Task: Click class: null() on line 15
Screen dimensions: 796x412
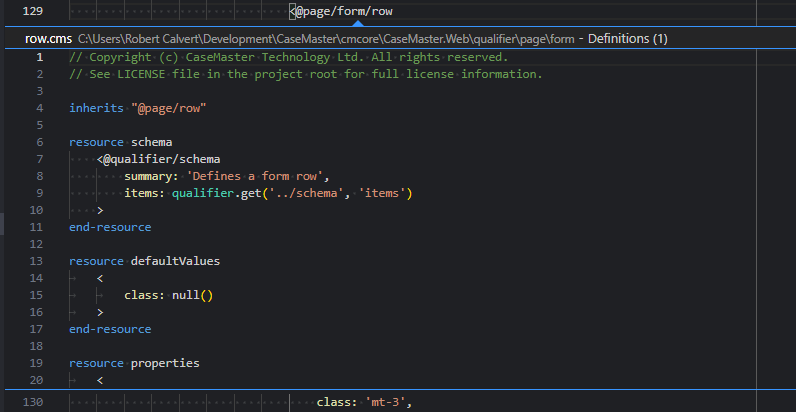Action: click(169, 295)
